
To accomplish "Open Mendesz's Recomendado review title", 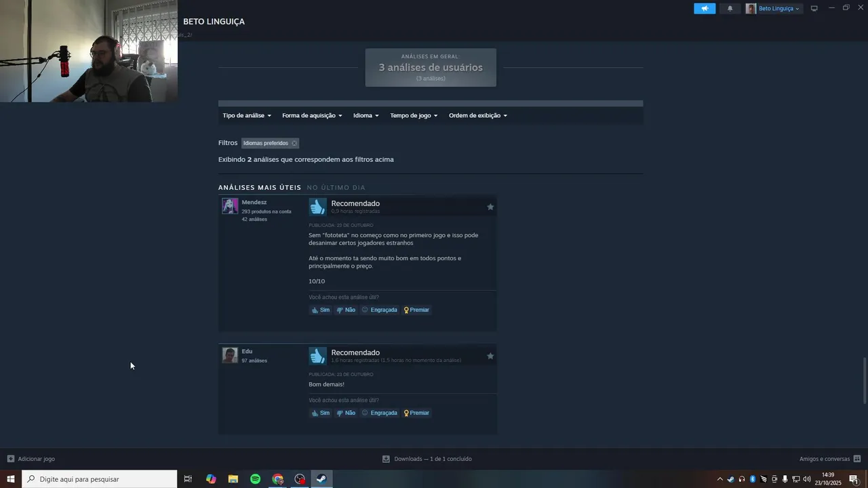I will click(355, 203).
